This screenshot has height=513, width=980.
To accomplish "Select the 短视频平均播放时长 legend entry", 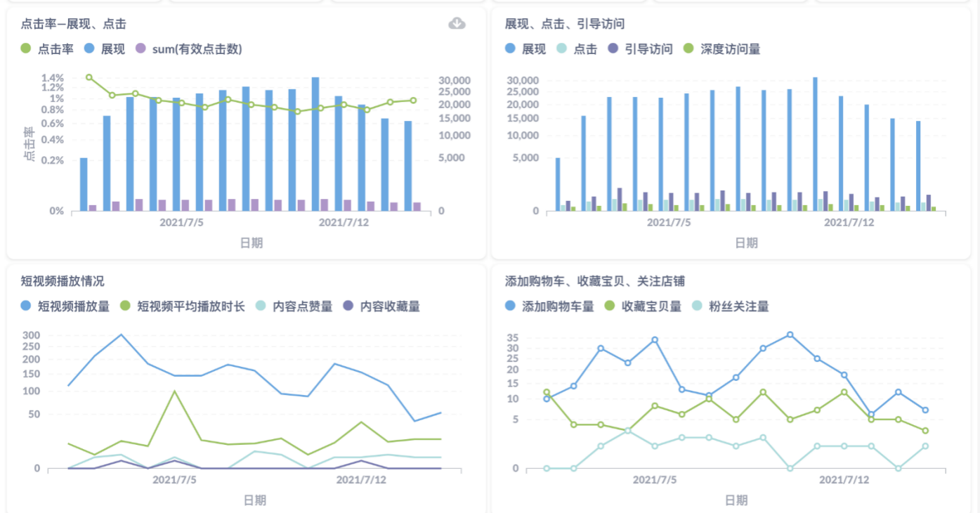I will pyautogui.click(x=182, y=306).
